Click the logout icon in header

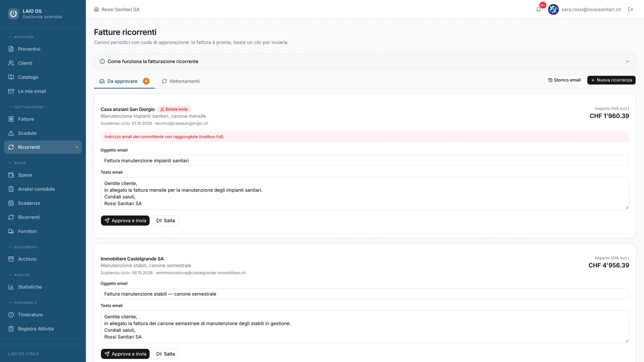pos(631,9)
